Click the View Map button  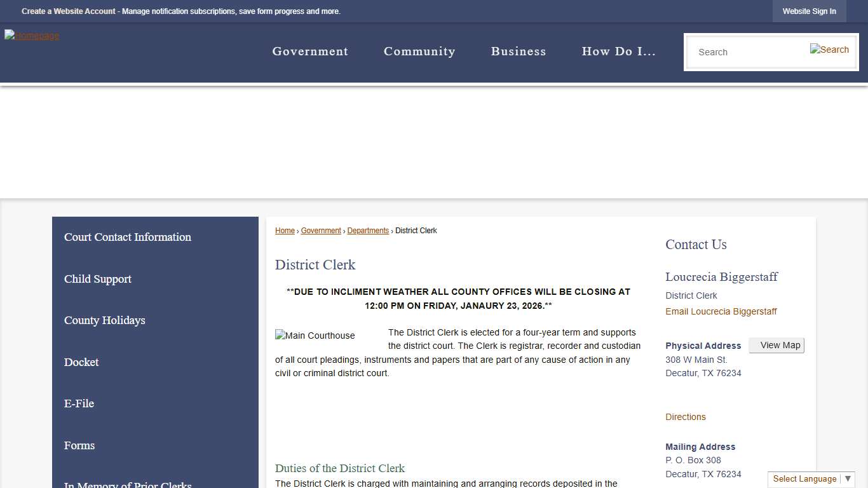pyautogui.click(x=776, y=345)
